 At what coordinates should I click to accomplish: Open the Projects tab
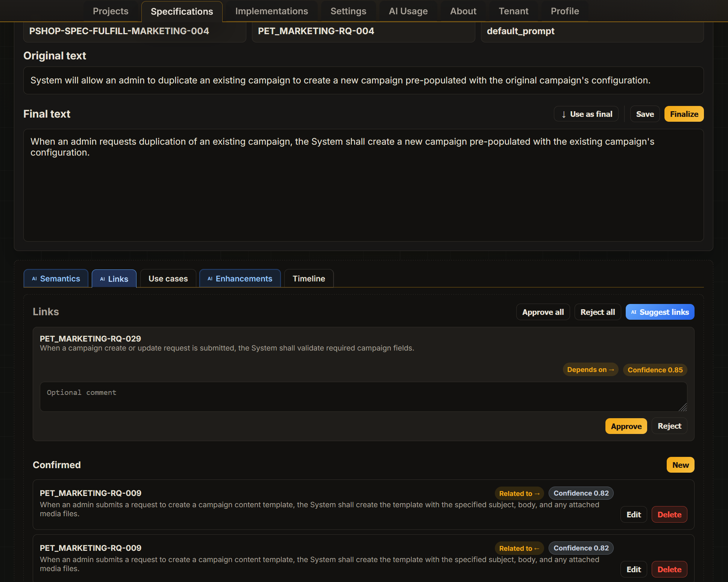point(111,11)
